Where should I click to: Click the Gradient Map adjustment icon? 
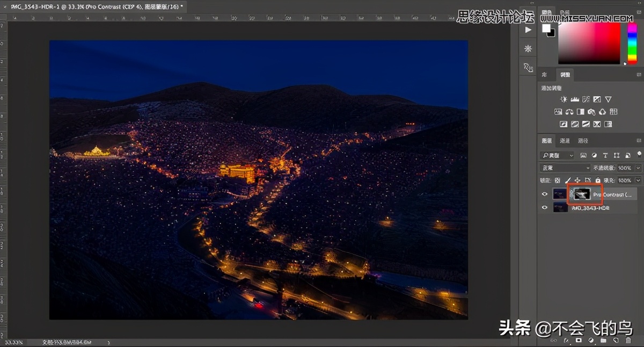coord(597,124)
